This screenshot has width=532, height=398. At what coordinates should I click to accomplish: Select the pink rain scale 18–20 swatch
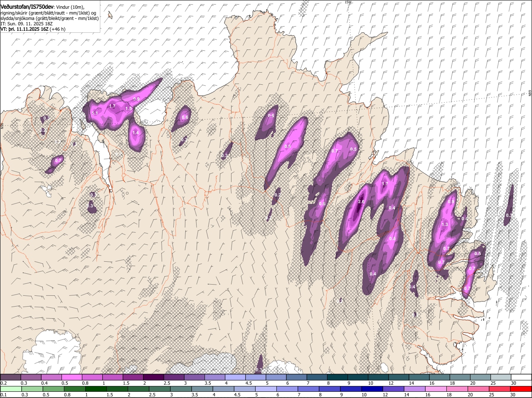pos(458,389)
